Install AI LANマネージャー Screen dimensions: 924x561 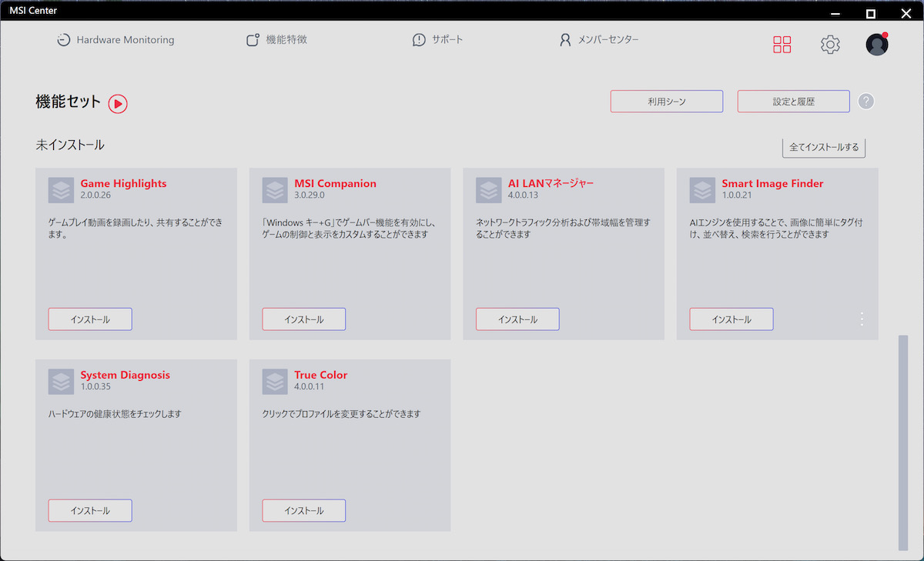(517, 319)
